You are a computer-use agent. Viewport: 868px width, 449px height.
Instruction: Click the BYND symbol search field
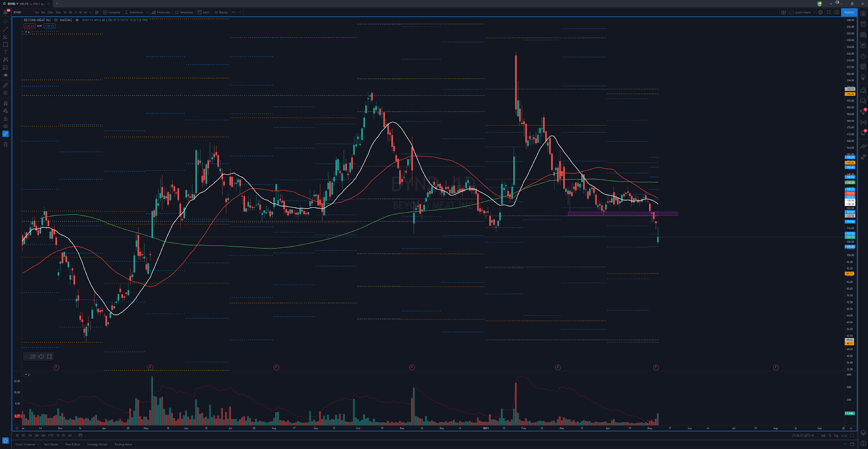tap(22, 12)
